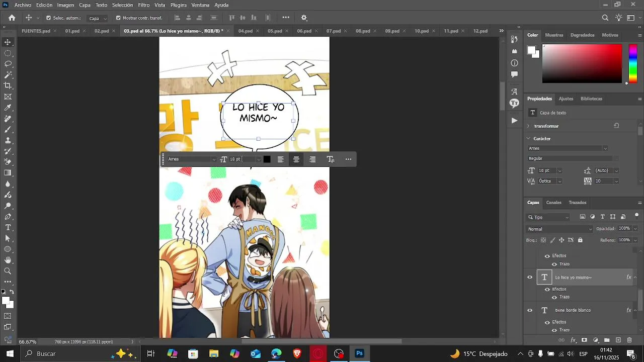Select the Path Selection arrow tool
This screenshot has width=644, height=362.
(8, 238)
